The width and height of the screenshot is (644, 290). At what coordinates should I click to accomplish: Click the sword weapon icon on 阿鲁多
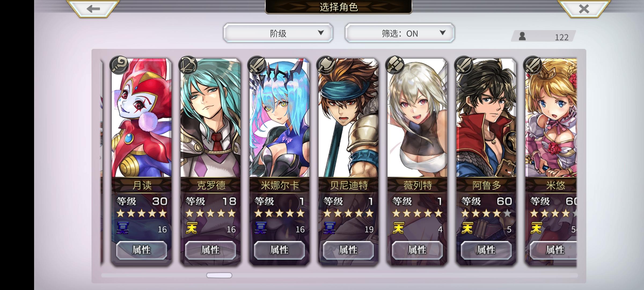point(464,65)
